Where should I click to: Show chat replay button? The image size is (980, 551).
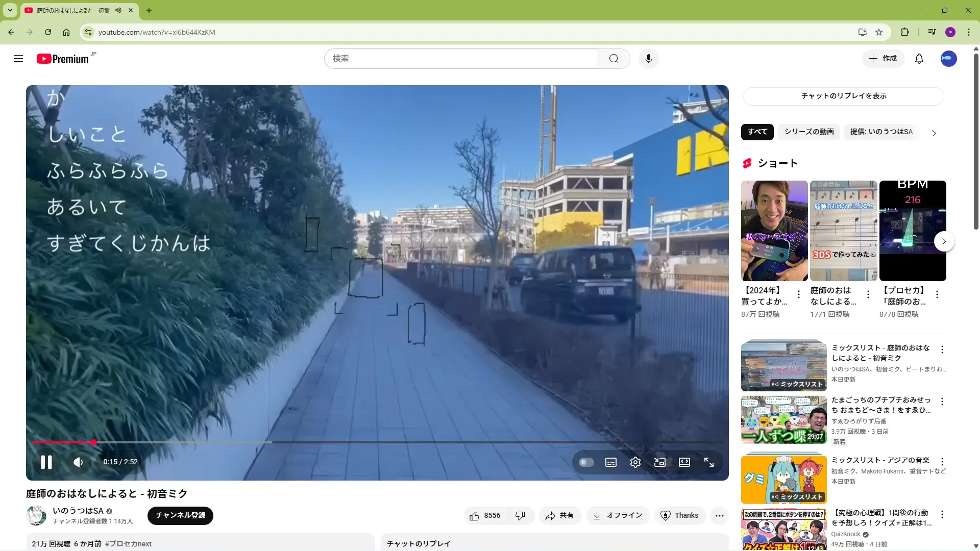843,96
